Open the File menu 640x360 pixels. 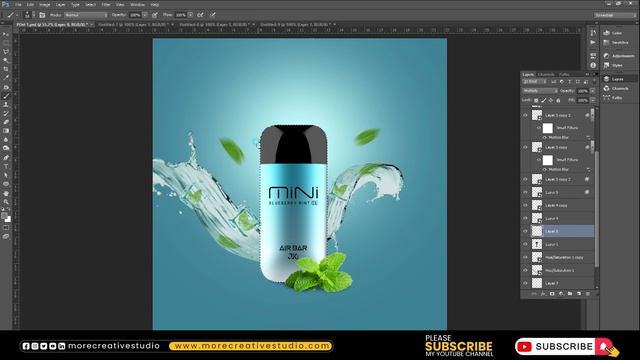[18, 4]
